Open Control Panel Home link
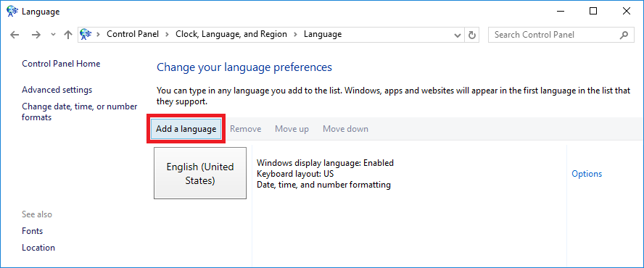644x268 pixels. click(x=61, y=64)
